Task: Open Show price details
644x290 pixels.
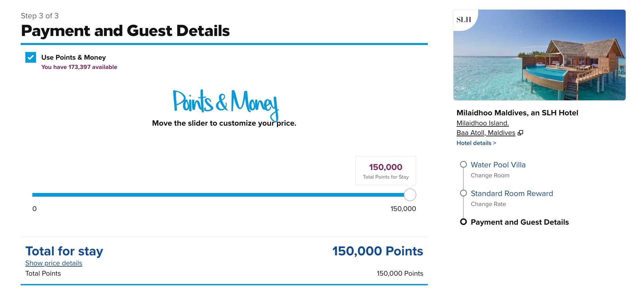Action: coord(53,263)
